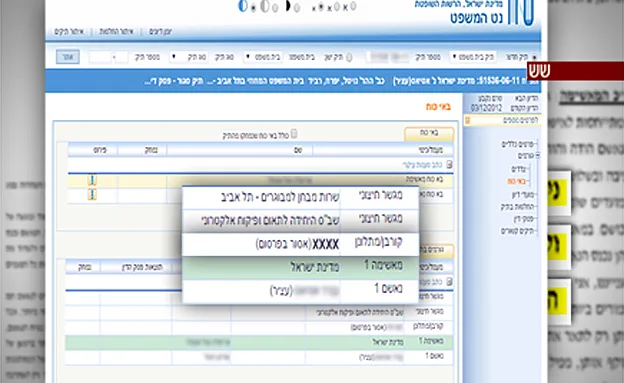The image size is (624, 383).
Task: Choose the largest font size radio button
Action: [353, 6]
